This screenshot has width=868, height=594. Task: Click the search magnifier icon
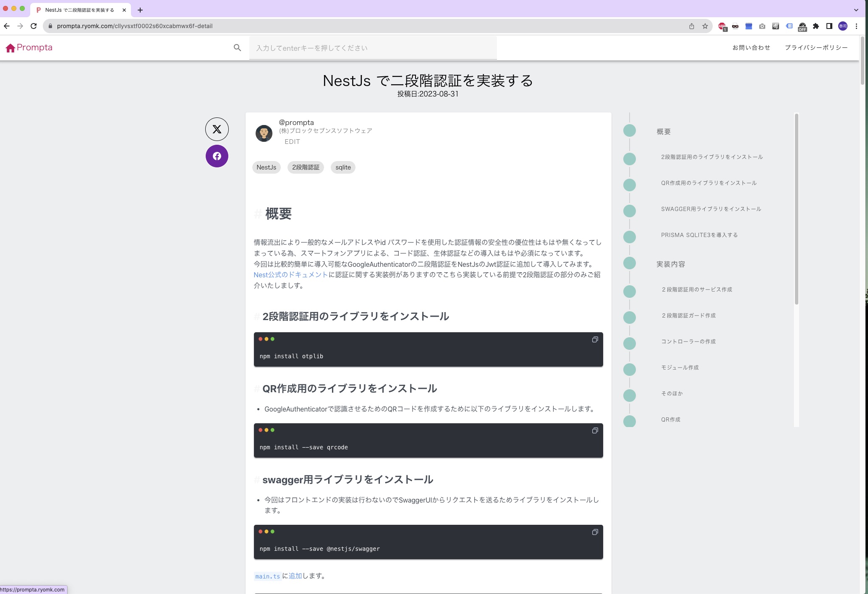click(237, 48)
